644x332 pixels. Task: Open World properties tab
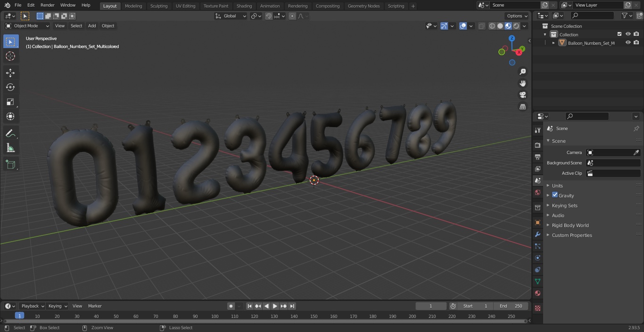[x=537, y=192]
